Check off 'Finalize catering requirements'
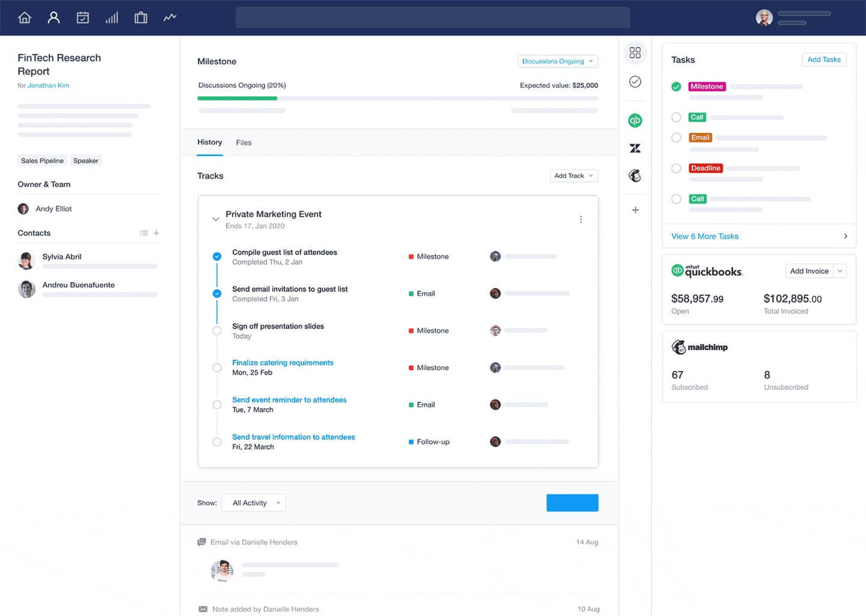This screenshot has height=616, width=866. point(216,368)
